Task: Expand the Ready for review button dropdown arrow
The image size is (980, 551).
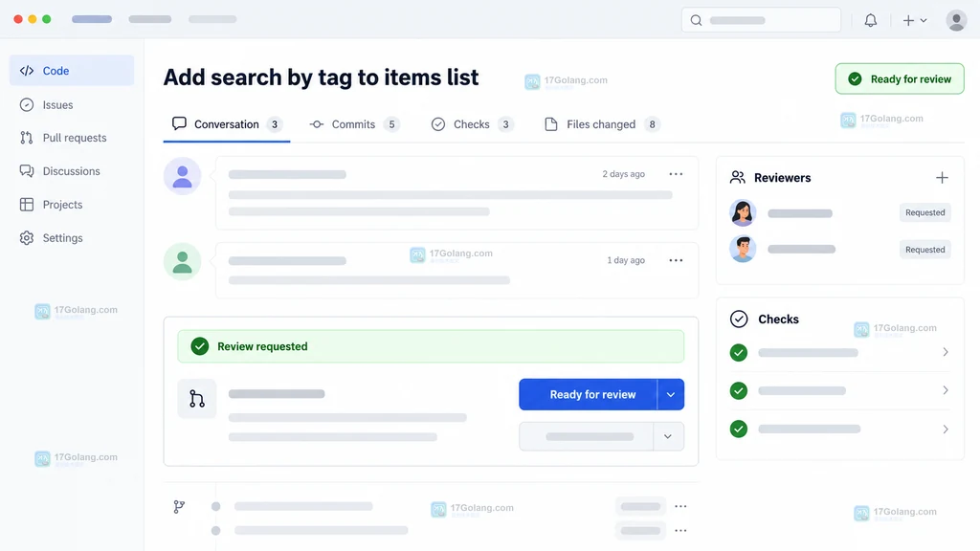Action: coord(671,395)
